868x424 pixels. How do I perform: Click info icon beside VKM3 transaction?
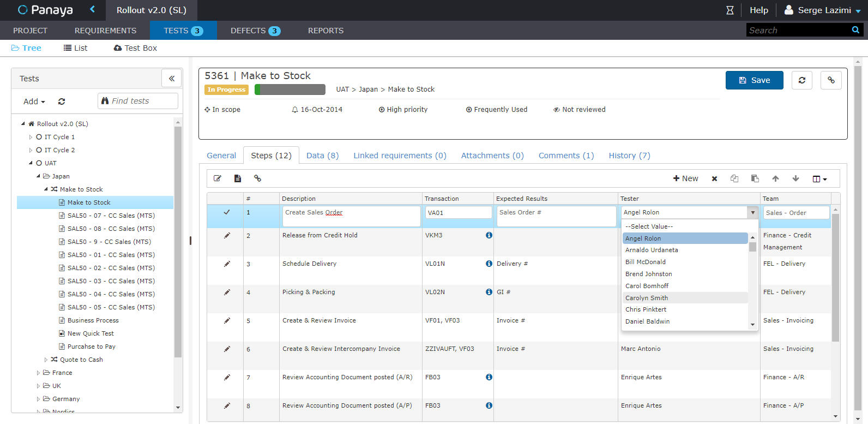coord(489,235)
